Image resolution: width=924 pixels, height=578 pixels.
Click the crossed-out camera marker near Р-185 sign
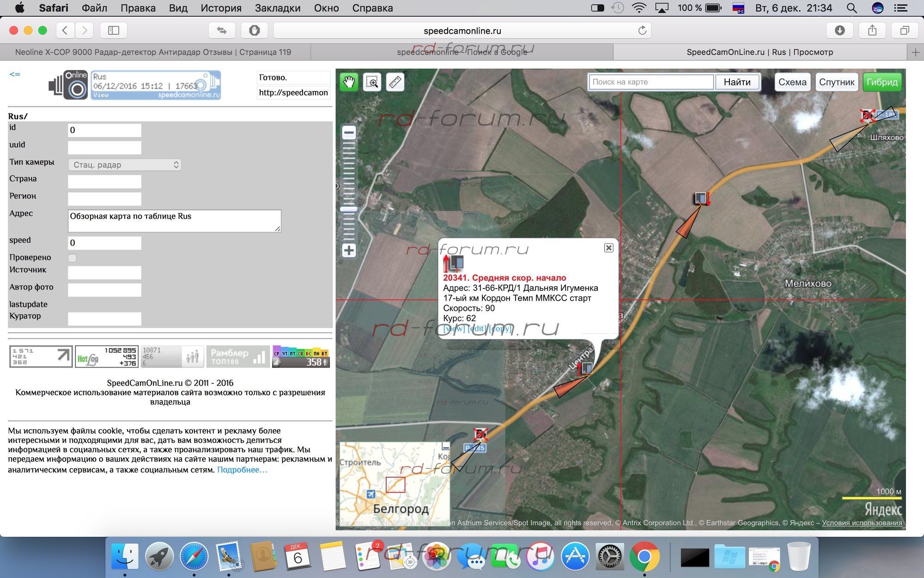480,434
